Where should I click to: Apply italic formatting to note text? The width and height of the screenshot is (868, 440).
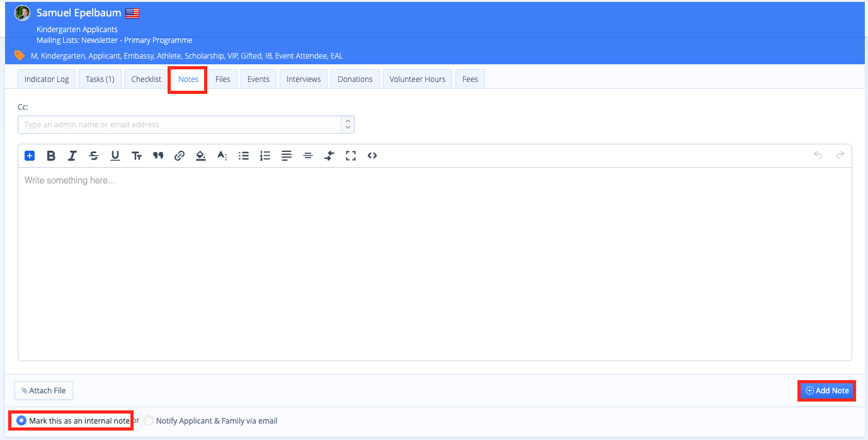click(x=72, y=156)
